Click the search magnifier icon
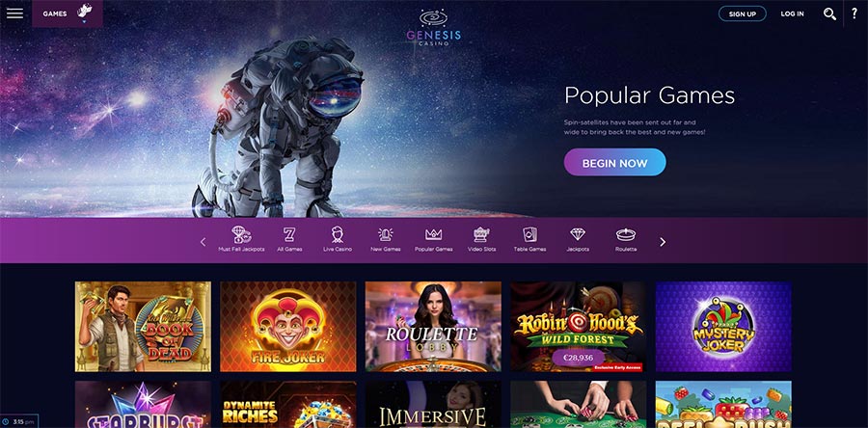 [829, 13]
